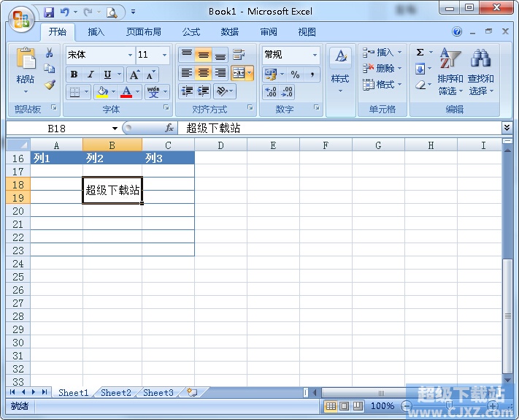Decrease font size with the small A
Viewport: 519px width, 420px height.
(150, 75)
